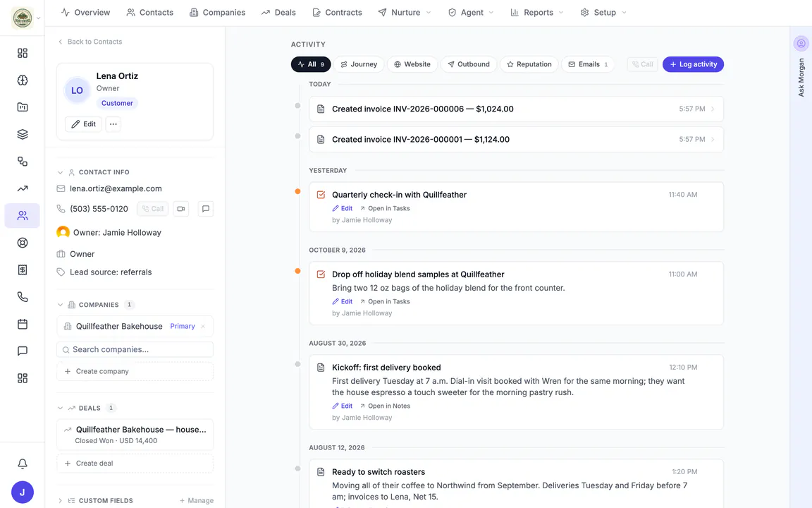Collapse the Deals section
The image size is (812, 508).
click(60, 408)
